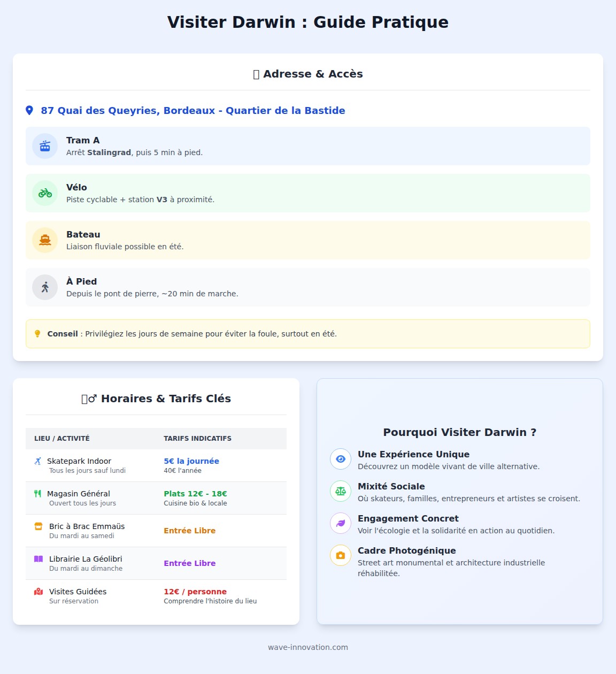
Task: Click the Bric à Brac Emmaüs shirt icon
Action: pyautogui.click(x=38, y=526)
